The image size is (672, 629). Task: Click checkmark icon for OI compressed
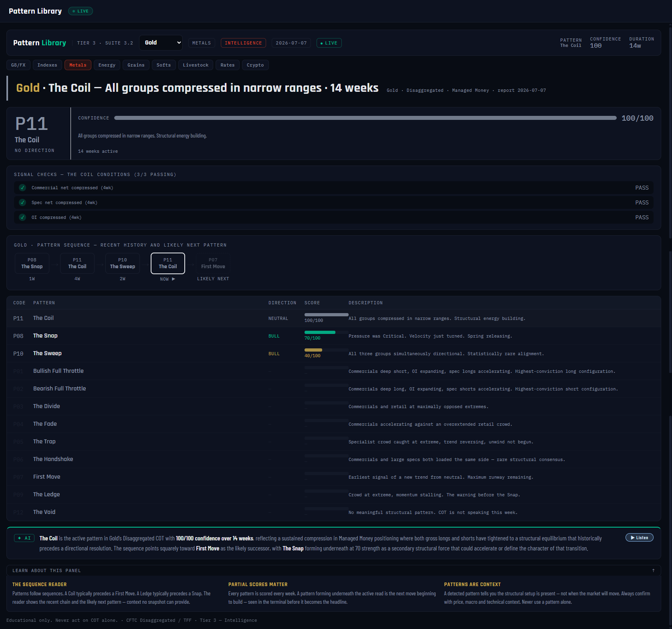[x=22, y=217]
